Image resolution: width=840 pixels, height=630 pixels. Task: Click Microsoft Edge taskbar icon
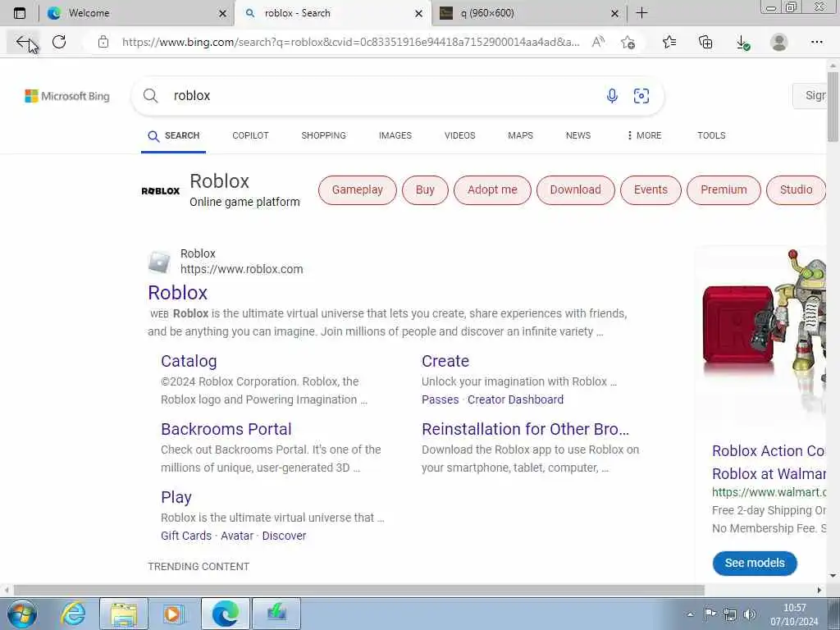click(x=225, y=614)
